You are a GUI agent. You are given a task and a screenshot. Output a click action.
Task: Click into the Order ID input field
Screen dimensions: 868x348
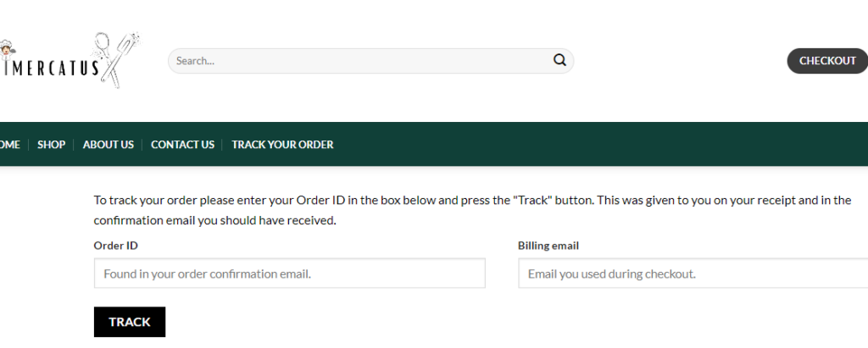pyautogui.click(x=289, y=273)
